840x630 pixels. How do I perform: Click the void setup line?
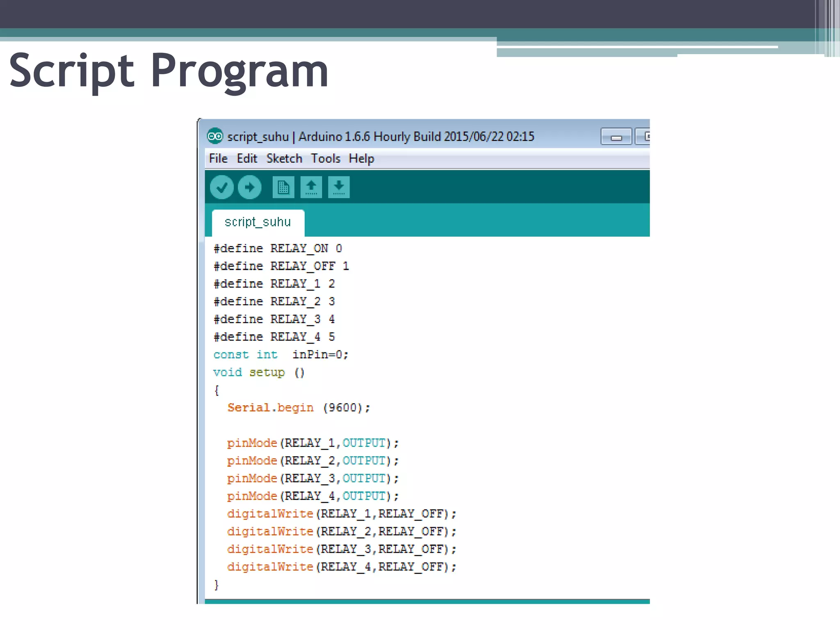click(x=258, y=372)
